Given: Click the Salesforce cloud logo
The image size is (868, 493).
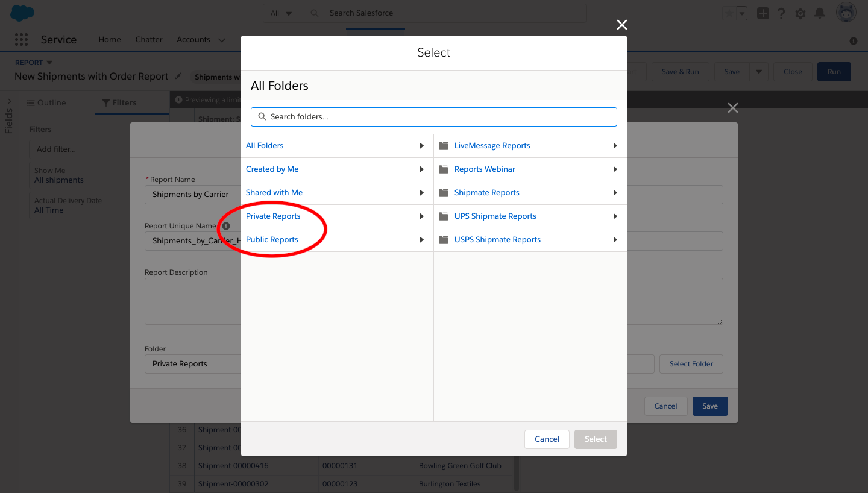Looking at the screenshot, I should click(x=22, y=13).
